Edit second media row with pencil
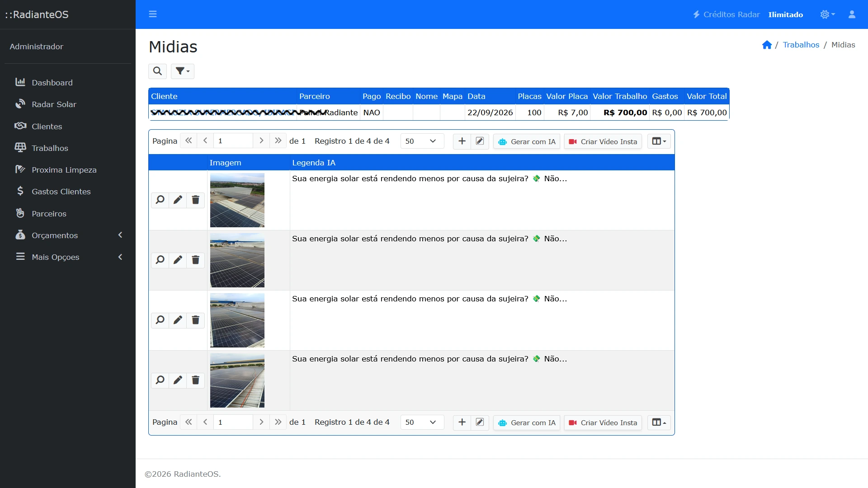This screenshot has width=868, height=488. point(178,260)
